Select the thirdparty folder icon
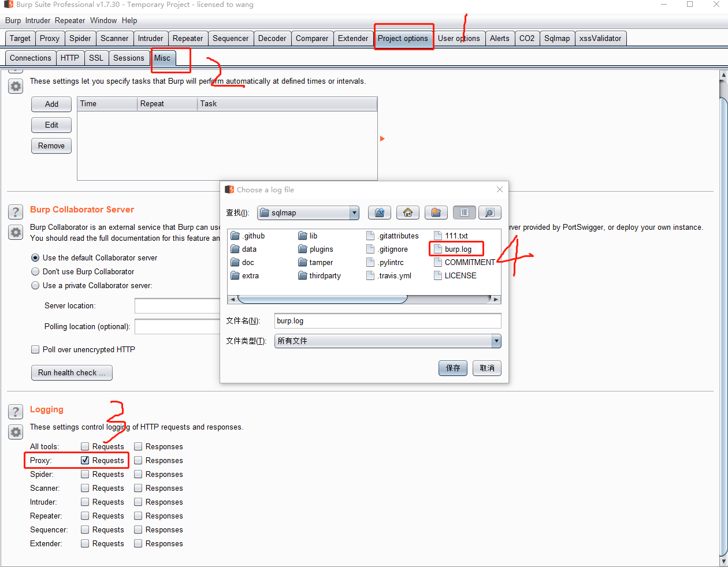Viewport: 728px width, 567px height. pos(303,275)
